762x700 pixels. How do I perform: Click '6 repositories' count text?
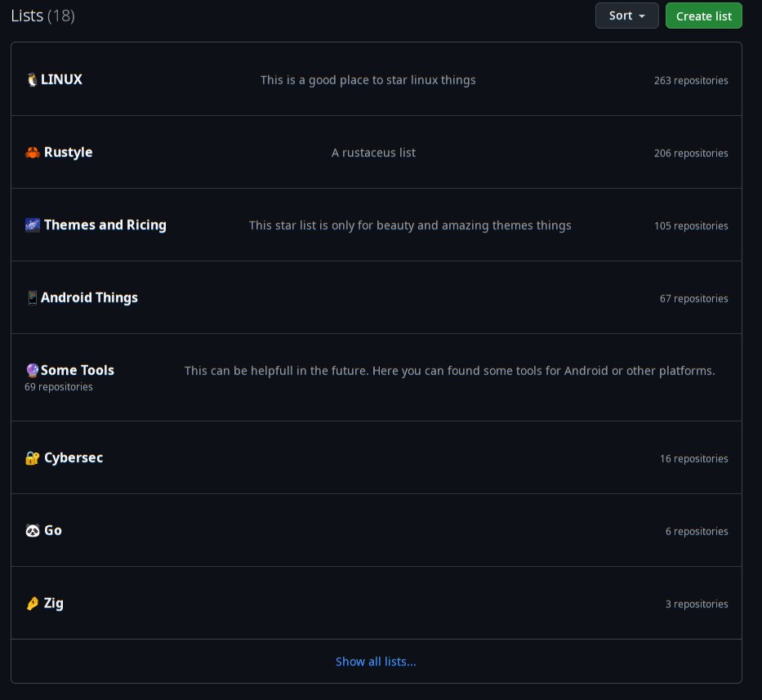697,531
